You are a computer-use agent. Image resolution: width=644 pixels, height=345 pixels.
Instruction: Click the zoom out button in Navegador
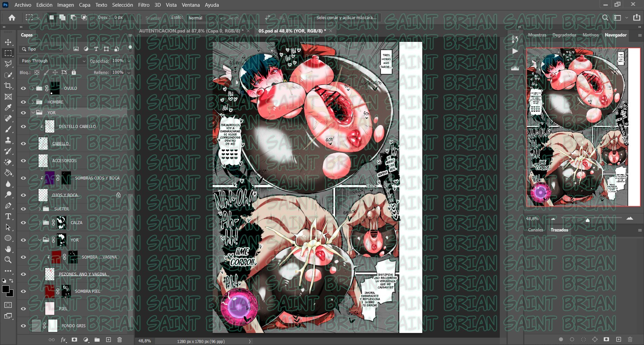coord(553,219)
